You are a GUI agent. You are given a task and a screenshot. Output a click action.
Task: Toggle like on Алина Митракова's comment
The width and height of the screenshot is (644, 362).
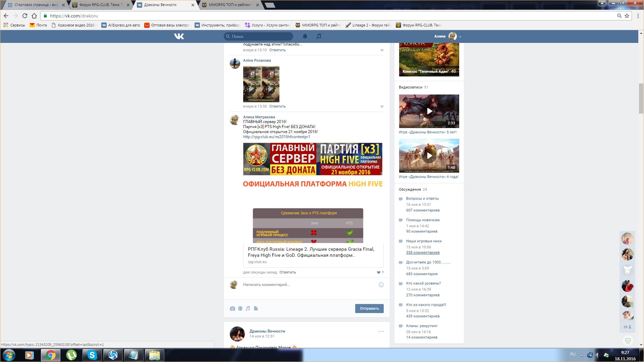[x=379, y=272]
